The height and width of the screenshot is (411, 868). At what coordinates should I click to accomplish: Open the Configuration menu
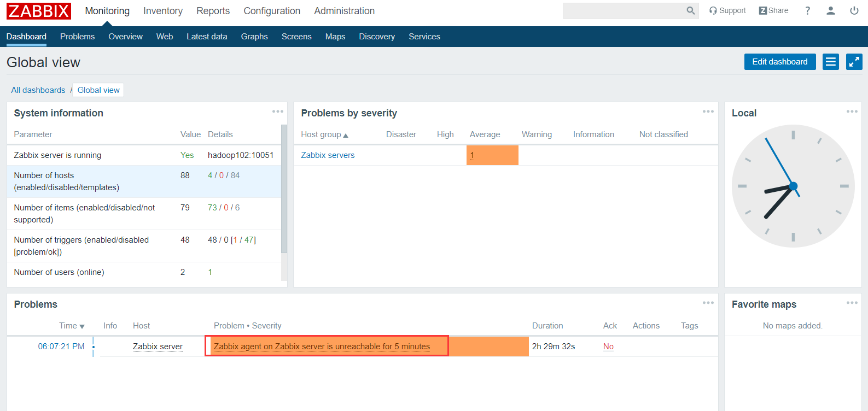click(272, 11)
